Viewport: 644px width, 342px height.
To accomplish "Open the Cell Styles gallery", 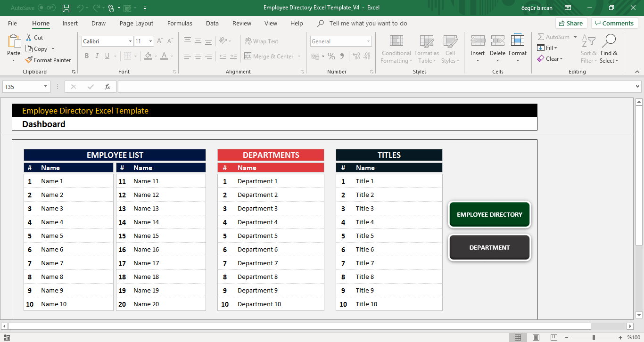I will click(x=450, y=49).
